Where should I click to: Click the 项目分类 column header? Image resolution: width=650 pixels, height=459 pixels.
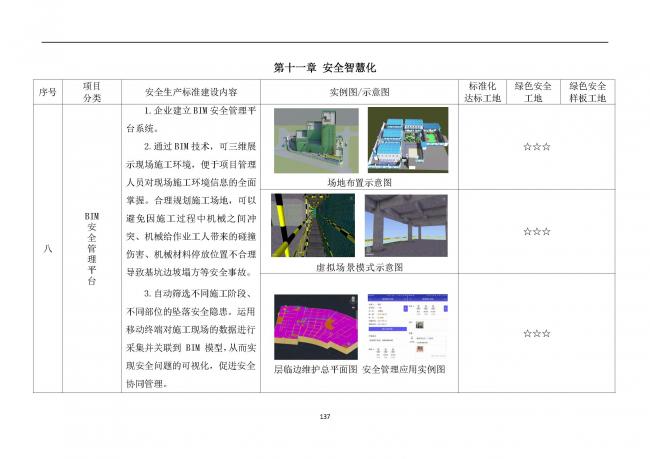tap(91, 92)
